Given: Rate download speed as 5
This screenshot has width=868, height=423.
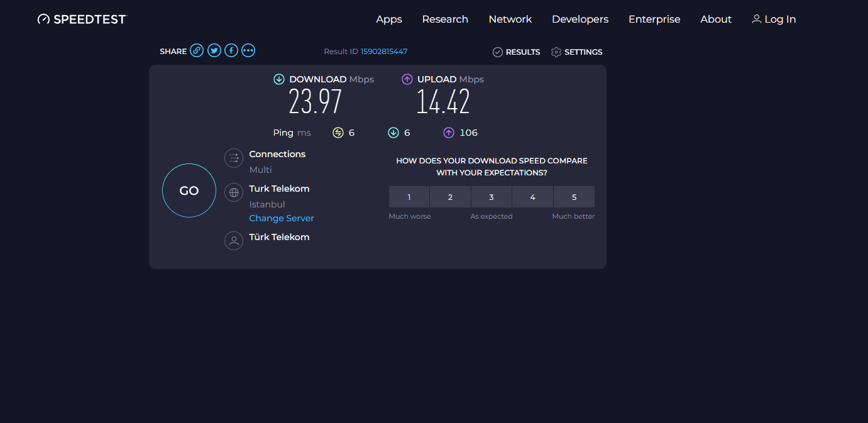Looking at the screenshot, I should click(574, 197).
